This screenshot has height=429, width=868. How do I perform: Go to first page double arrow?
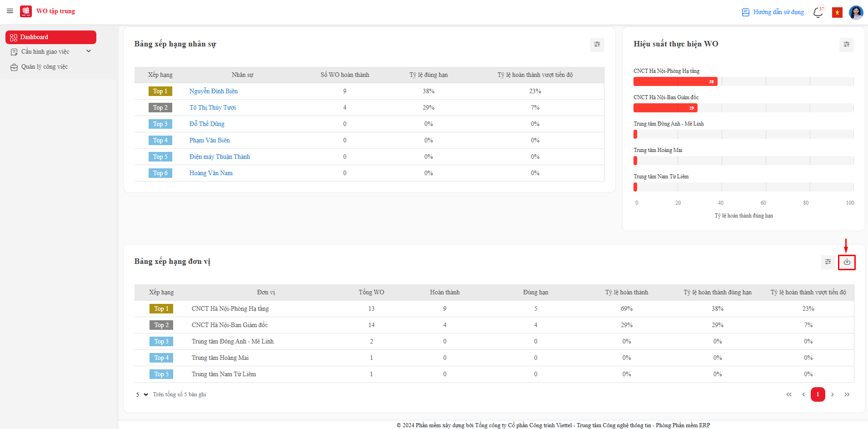click(x=789, y=394)
